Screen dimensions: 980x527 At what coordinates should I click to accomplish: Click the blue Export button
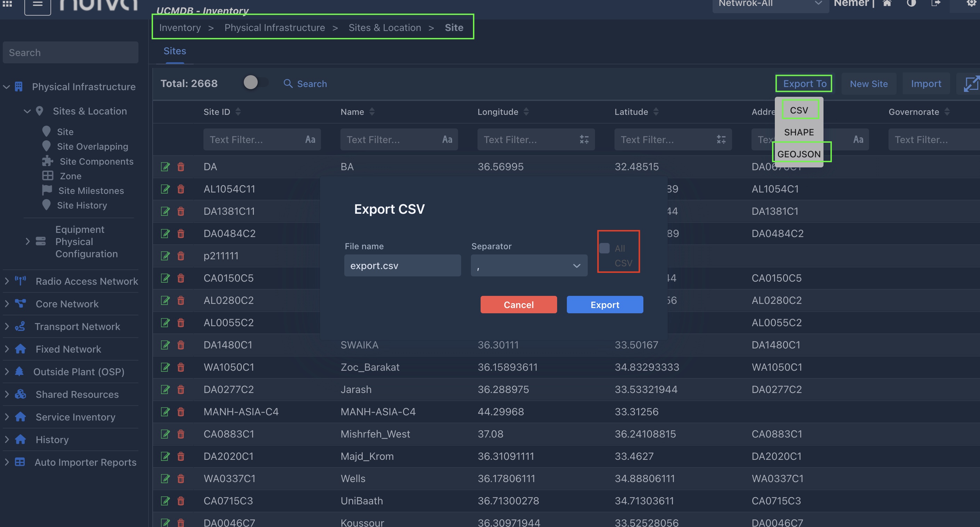[604, 305]
